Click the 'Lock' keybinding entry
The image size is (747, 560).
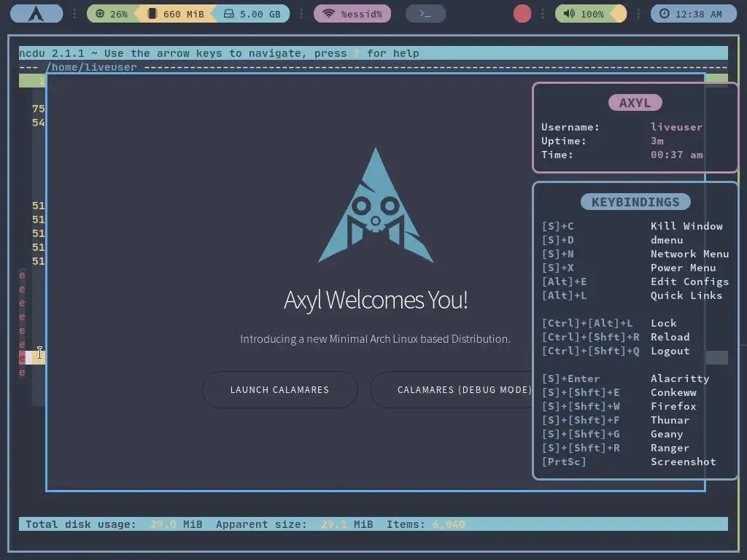[663, 323]
